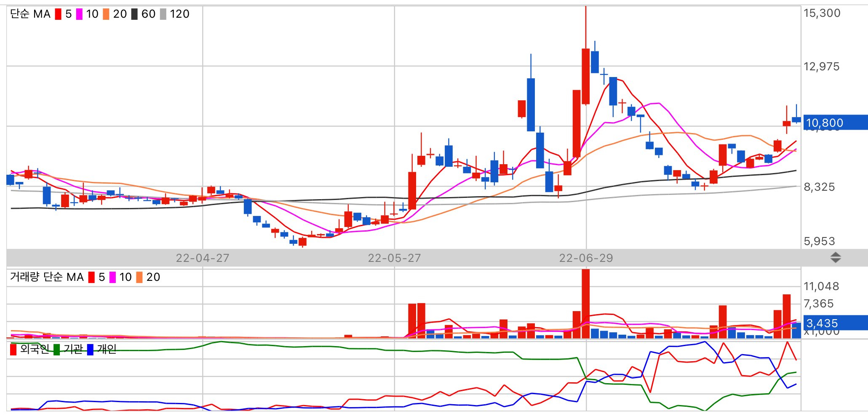
Task: Click the magenta 10-day MA legend swatch
Action: click(x=79, y=14)
